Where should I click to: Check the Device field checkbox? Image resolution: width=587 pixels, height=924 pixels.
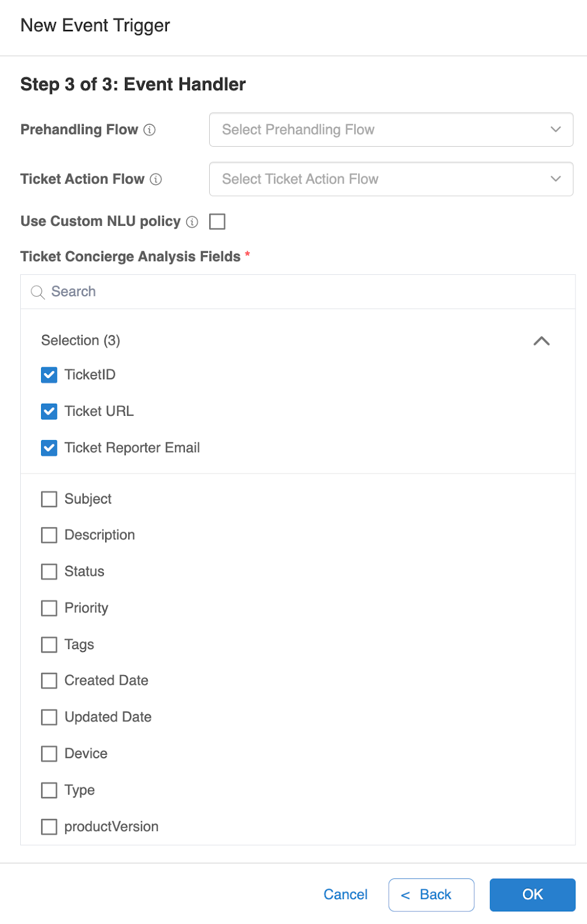(x=49, y=754)
